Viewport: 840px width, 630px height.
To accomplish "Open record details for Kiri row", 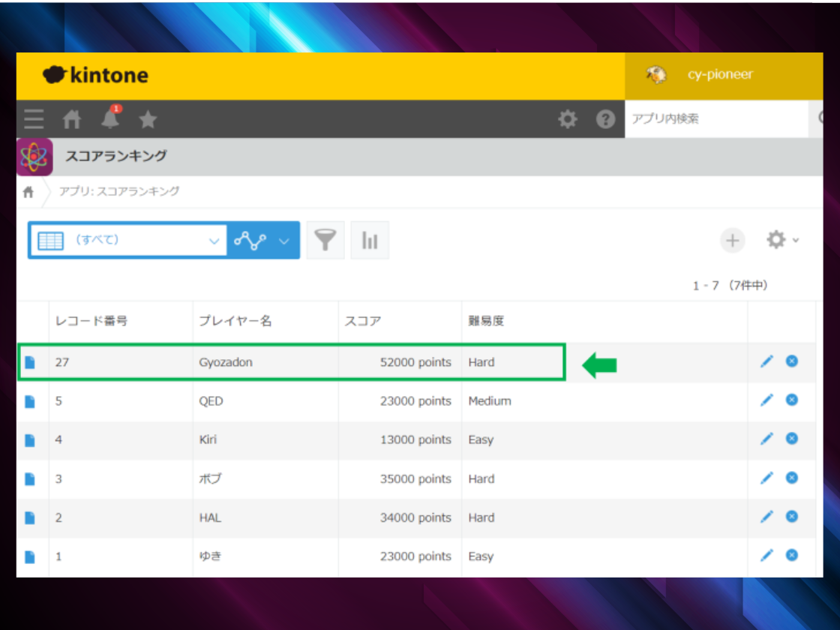I will pyautogui.click(x=30, y=440).
